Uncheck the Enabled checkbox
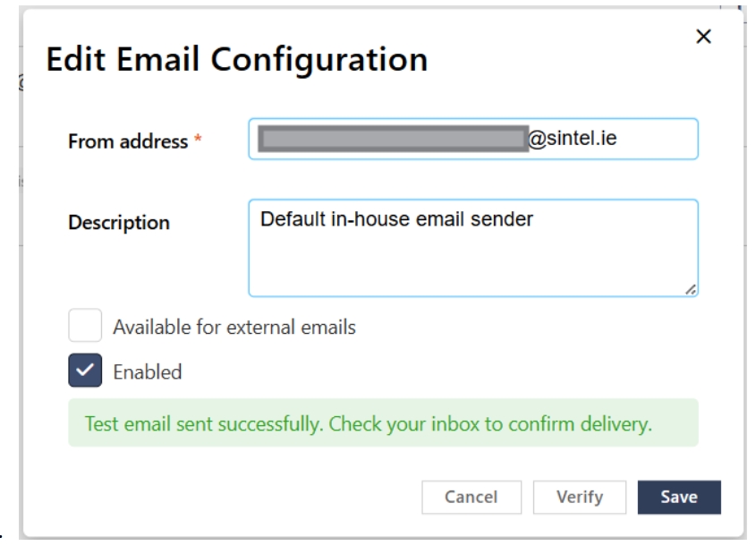The image size is (756, 546). pyautogui.click(x=85, y=371)
